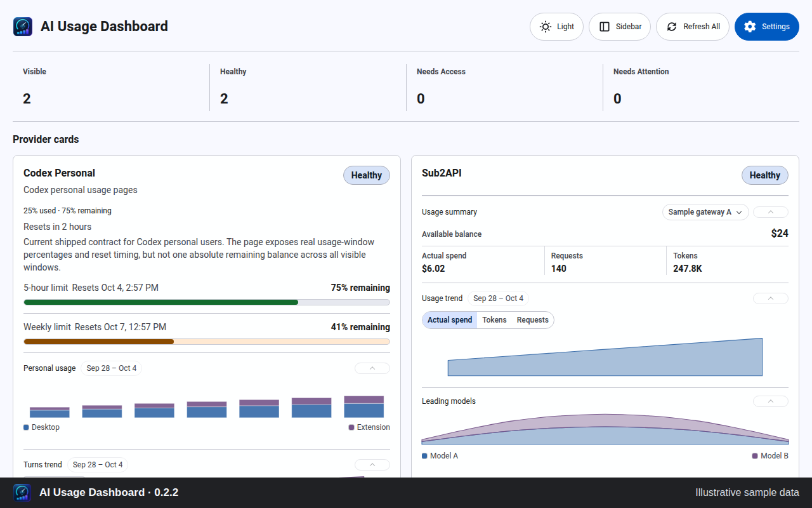Toggle the Light theme button

[556, 27]
